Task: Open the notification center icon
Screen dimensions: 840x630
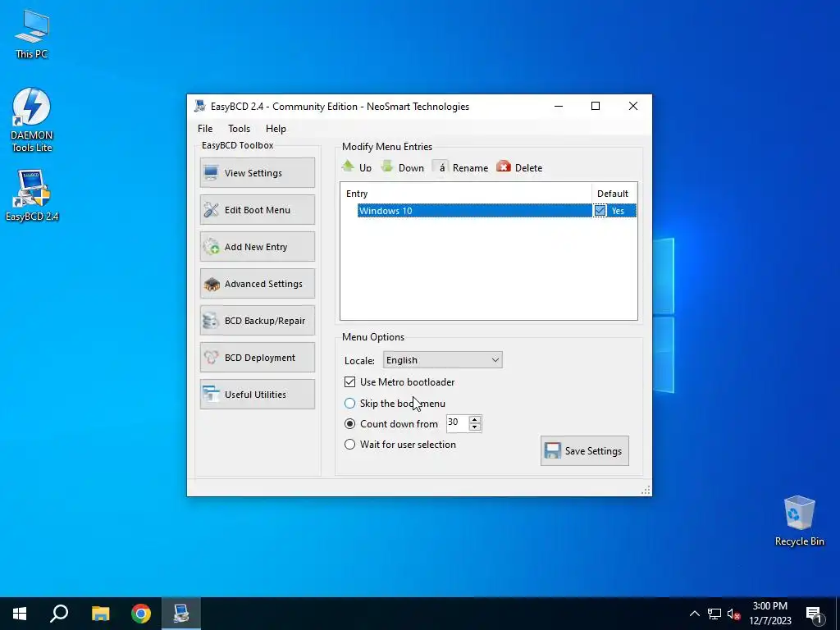Action: [x=814, y=614]
